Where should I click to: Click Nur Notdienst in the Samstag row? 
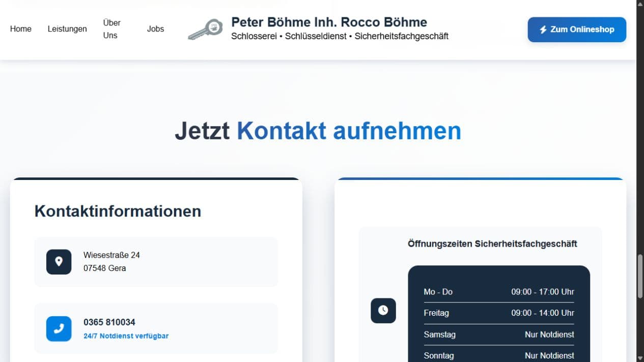click(x=549, y=335)
